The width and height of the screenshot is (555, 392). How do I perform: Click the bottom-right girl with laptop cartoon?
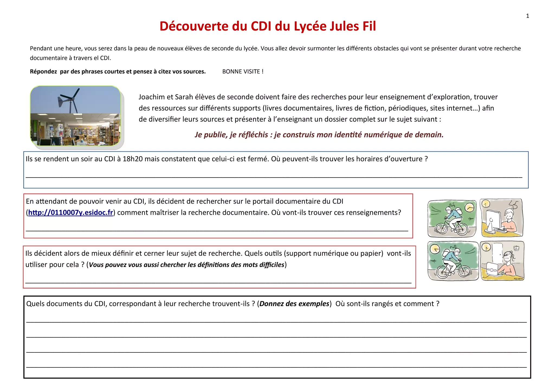pos(502,261)
